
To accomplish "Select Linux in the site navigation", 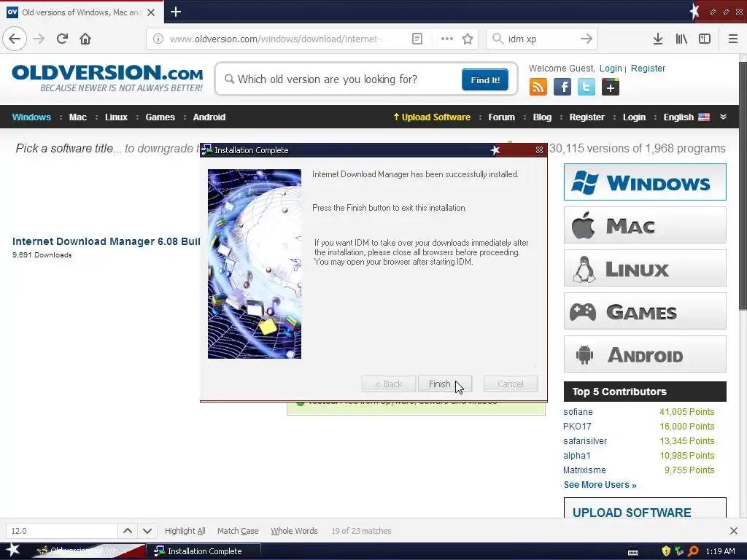I will [x=116, y=117].
